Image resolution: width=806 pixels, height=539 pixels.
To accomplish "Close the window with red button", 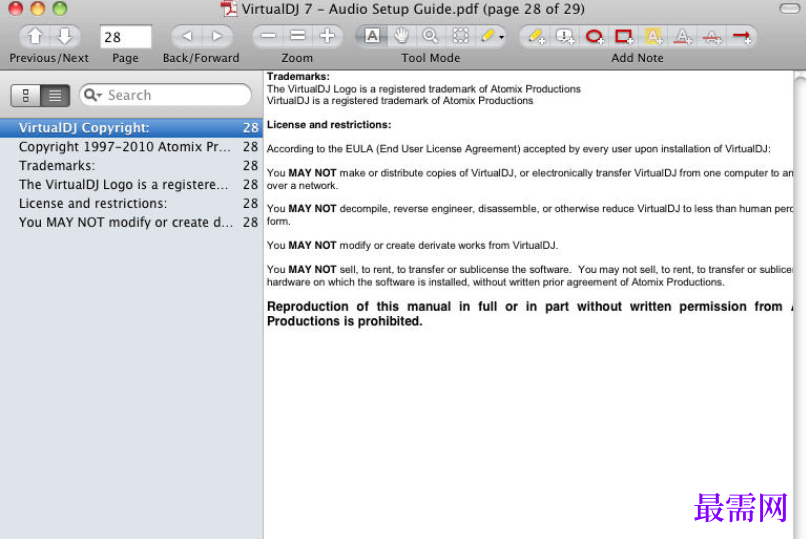I will [15, 9].
